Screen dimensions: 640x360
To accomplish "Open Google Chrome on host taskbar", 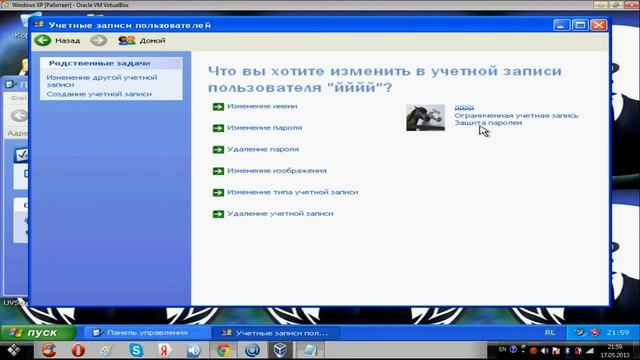I will pos(223,350).
